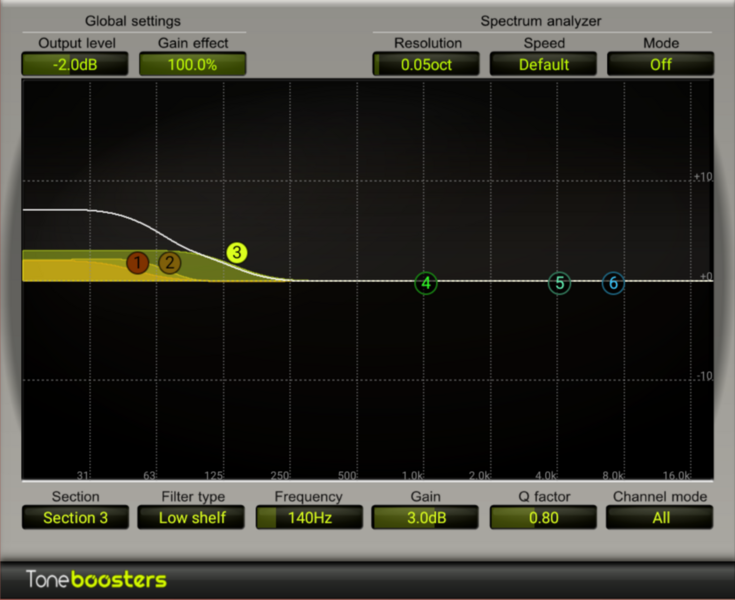
Task: Click the Q factor 0.80 field
Action: point(543,517)
